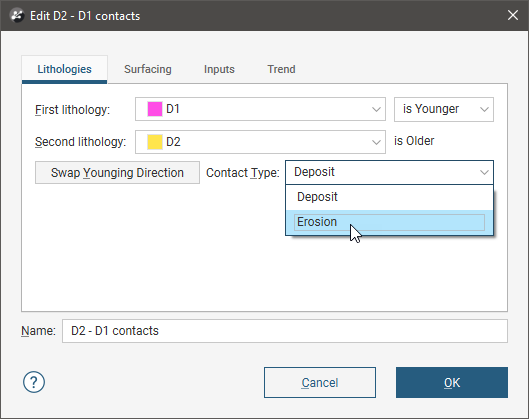Image resolution: width=529 pixels, height=419 pixels.
Task: Close the Edit D2 - D1 contacts dialog
Action: [513, 15]
